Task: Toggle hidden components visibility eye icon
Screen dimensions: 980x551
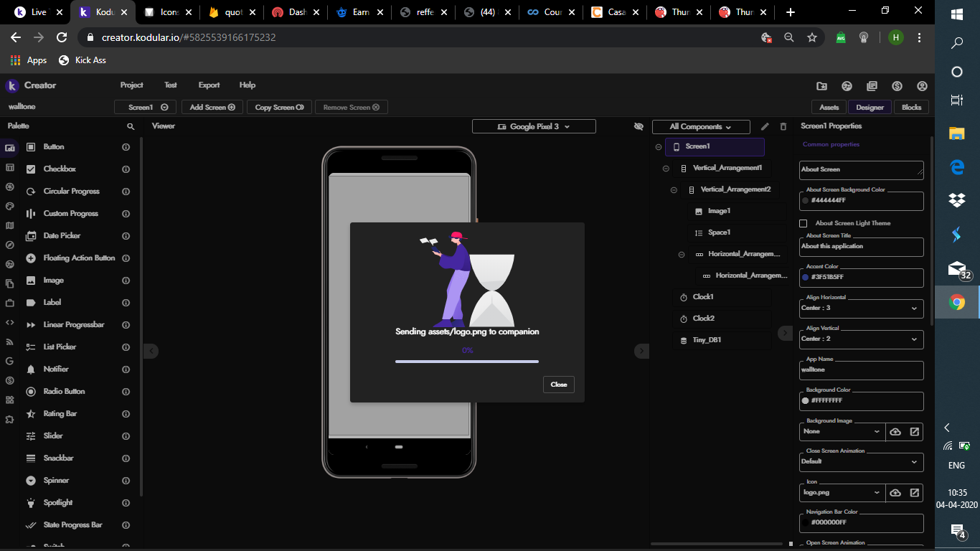Action: [x=639, y=126]
